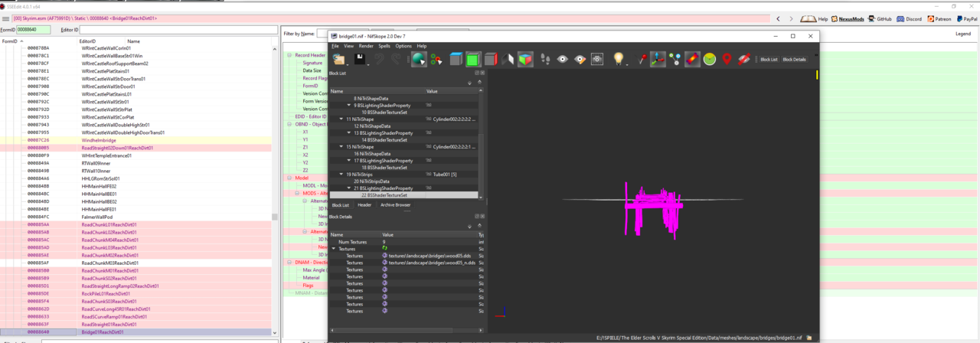980x343 pixels.
Task: Select Windhelmbridge in the record list
Action: pyautogui.click(x=97, y=140)
